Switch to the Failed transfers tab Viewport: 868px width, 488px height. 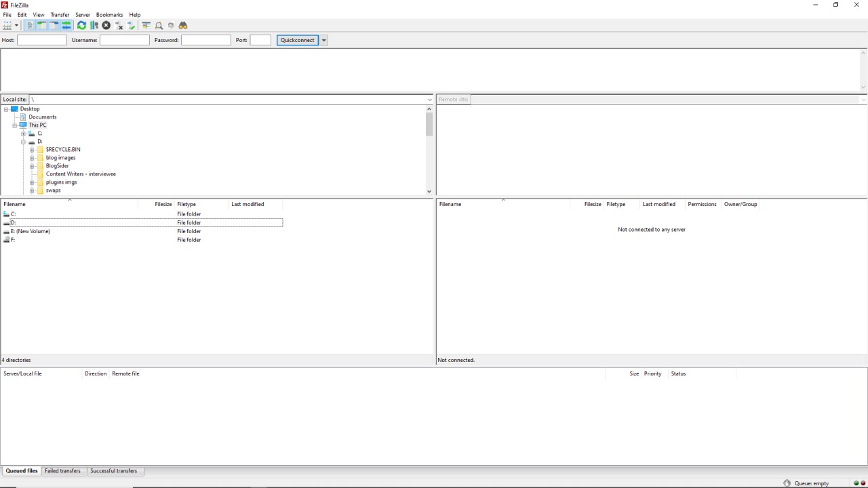coord(62,470)
